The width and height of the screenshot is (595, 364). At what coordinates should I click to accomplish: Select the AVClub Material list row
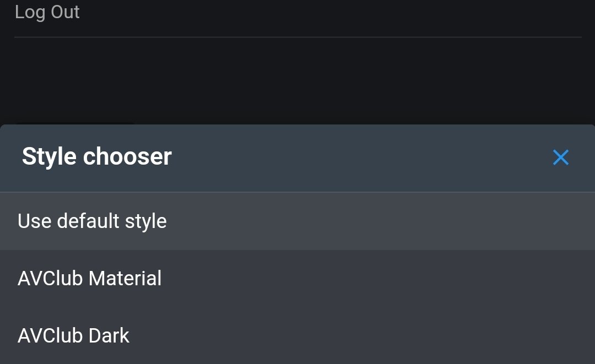(x=297, y=278)
